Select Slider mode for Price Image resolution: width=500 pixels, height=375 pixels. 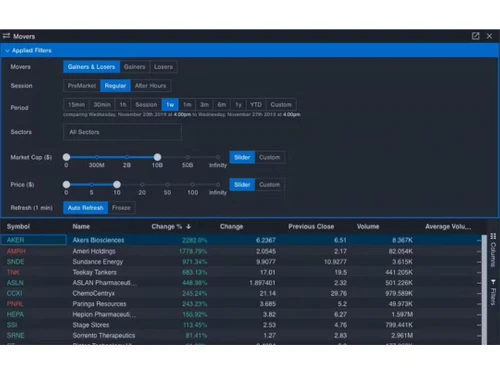coord(242,185)
